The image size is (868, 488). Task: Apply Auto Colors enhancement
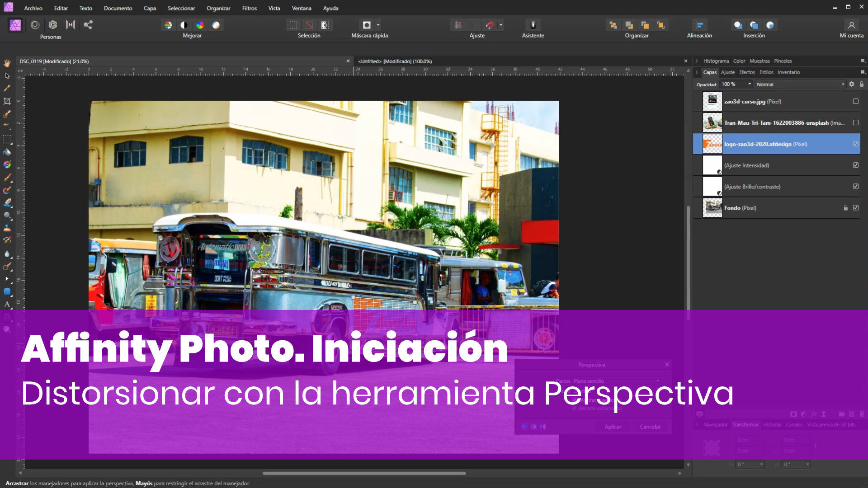[x=200, y=25]
